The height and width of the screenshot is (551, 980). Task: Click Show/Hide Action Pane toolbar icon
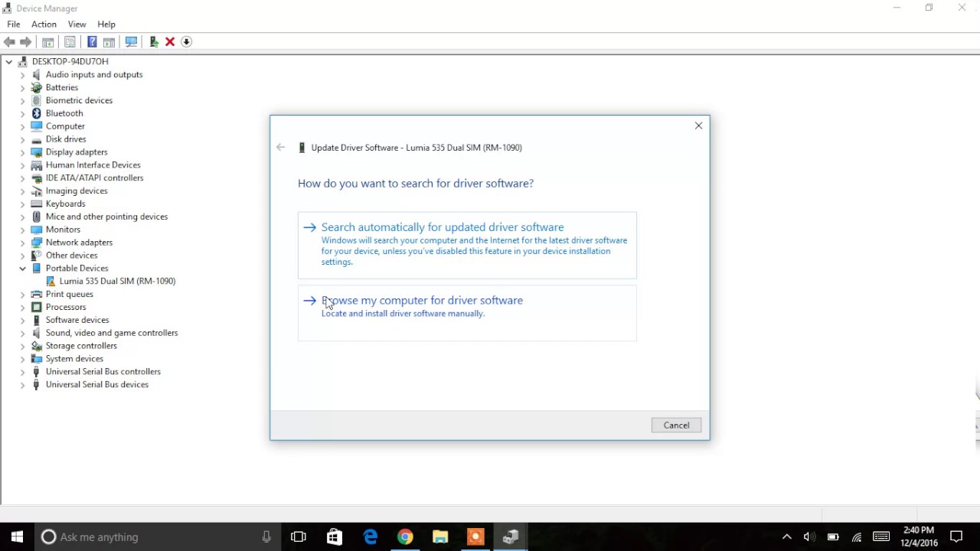point(109,42)
